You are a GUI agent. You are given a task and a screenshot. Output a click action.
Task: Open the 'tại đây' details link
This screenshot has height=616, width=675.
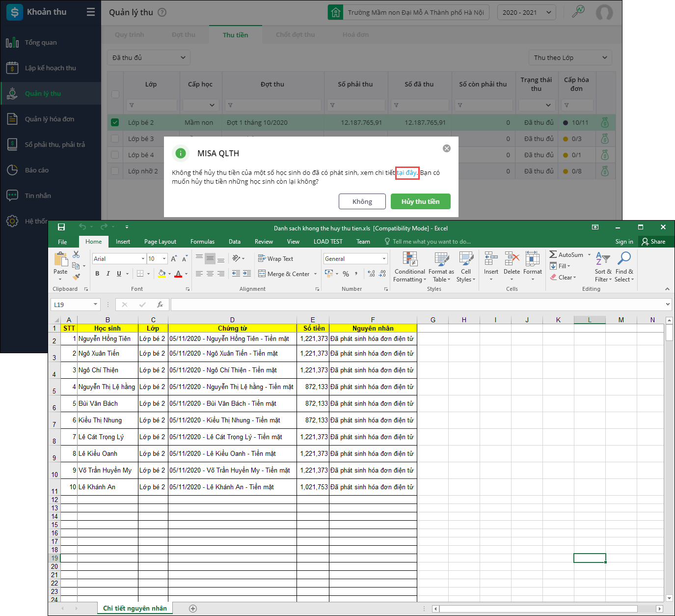click(x=407, y=172)
